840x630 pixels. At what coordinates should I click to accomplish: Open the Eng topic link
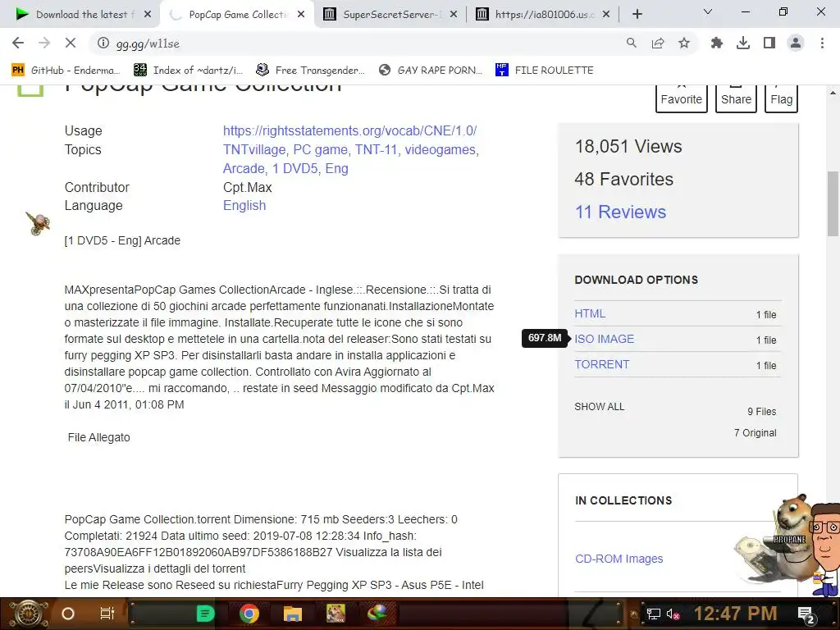(336, 168)
